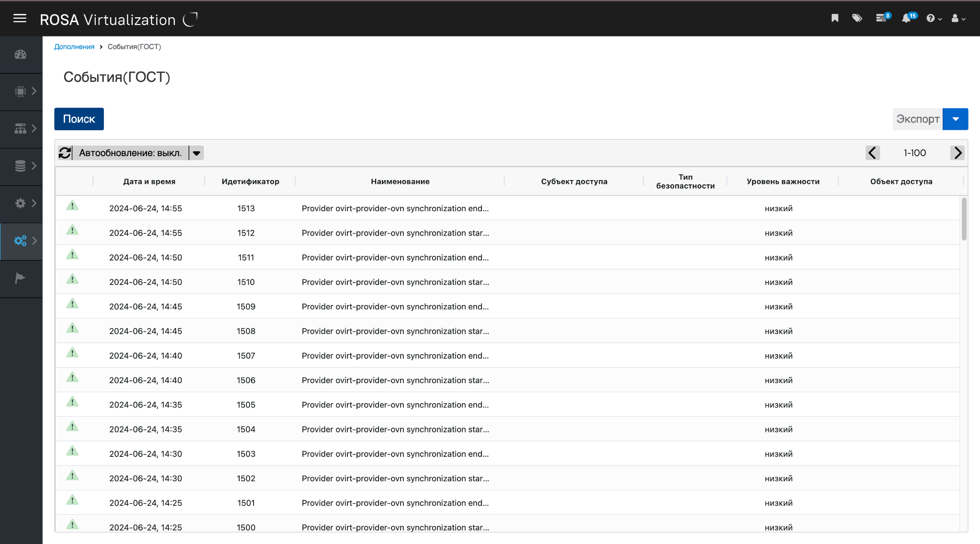Open the notifications bell showing 15
Viewport: 980px width, 544px height.
click(906, 18)
